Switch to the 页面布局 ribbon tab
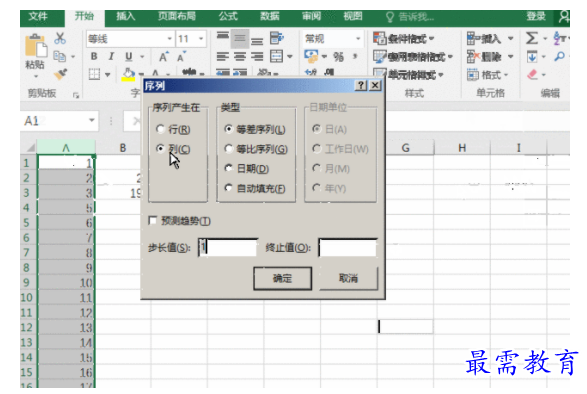Image resolution: width=587 pixels, height=394 pixels. (x=177, y=16)
